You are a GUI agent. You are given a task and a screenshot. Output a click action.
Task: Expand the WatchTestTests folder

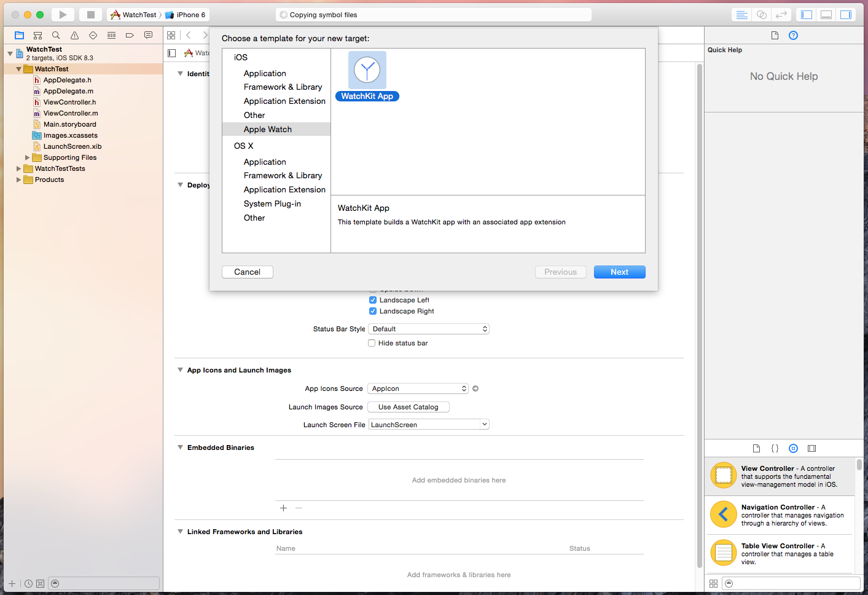(18, 168)
